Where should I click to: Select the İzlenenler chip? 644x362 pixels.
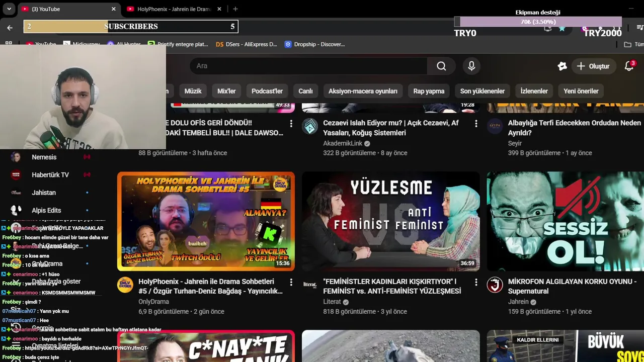click(x=534, y=91)
